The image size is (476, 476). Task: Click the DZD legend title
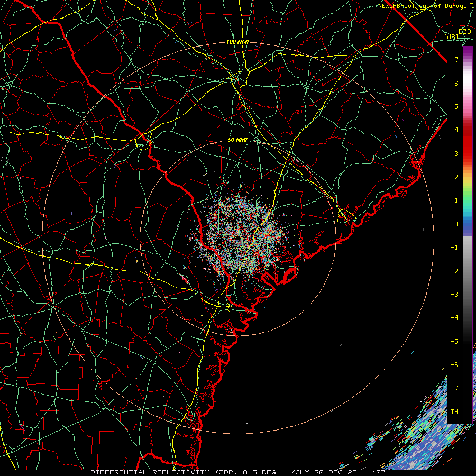click(x=464, y=32)
